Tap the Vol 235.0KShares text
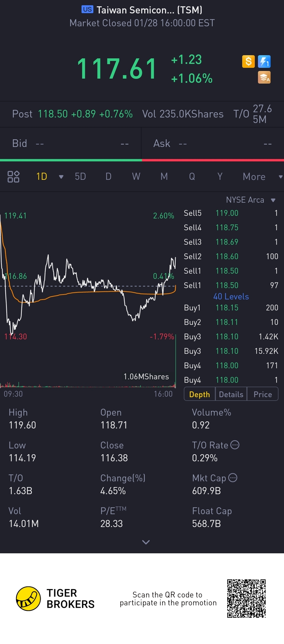284x644 pixels. point(183,114)
